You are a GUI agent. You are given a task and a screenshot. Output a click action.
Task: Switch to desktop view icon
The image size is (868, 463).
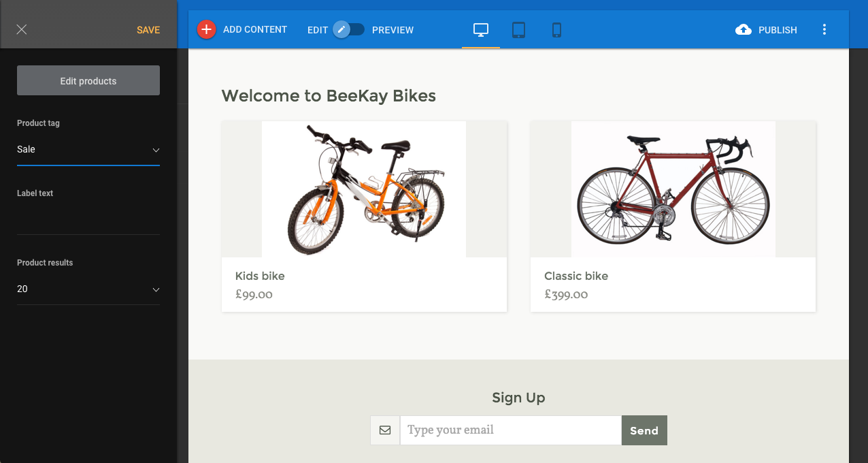click(481, 29)
